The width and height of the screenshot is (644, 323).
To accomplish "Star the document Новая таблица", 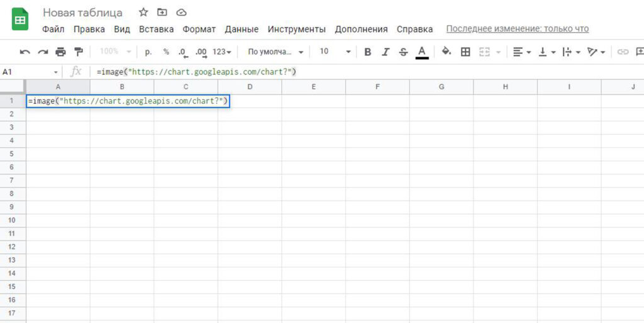I will (143, 13).
